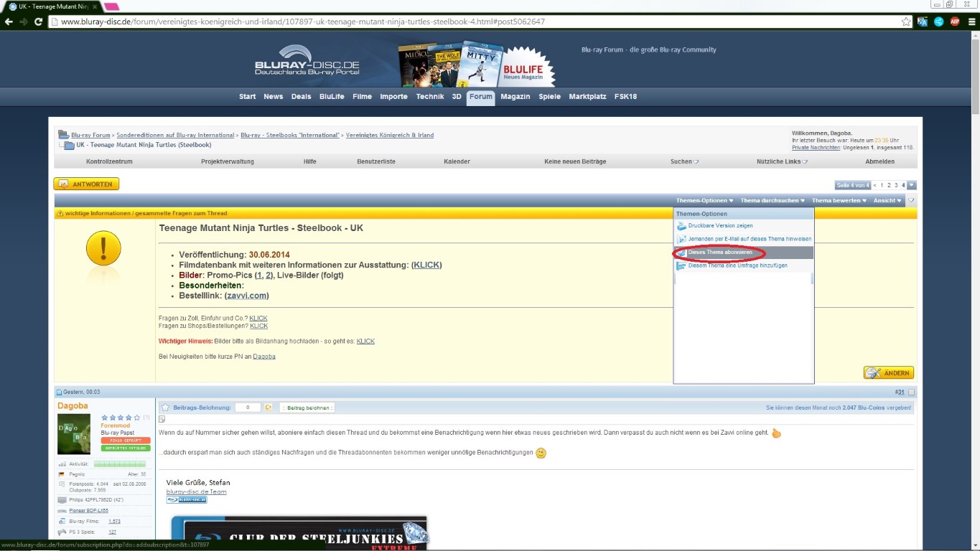
Task: Open the Deals navigation item
Action: 302,97
